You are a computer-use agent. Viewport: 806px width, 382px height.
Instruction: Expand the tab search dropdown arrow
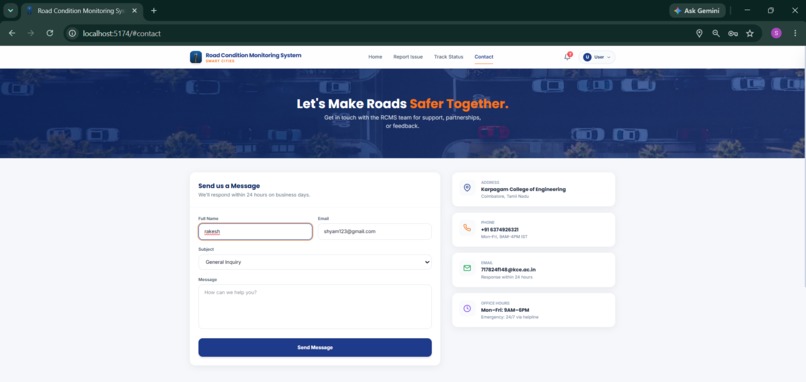10,10
